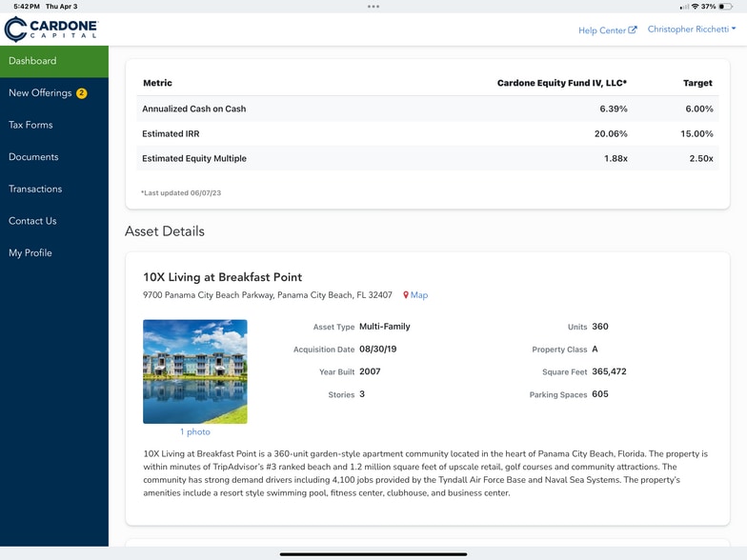Click the yellow badge on New Offerings
The height and width of the screenshot is (560, 747).
(82, 93)
